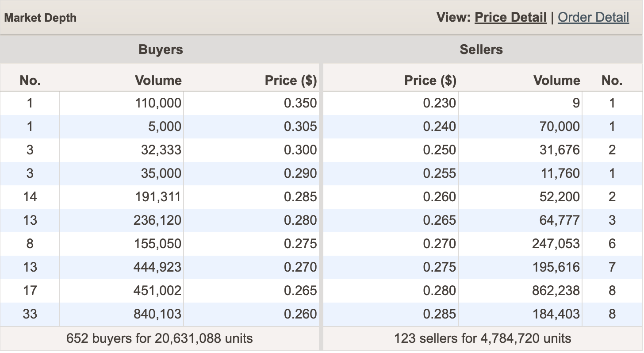Click the Buyers section header
This screenshot has height=353, width=644.
(x=161, y=49)
